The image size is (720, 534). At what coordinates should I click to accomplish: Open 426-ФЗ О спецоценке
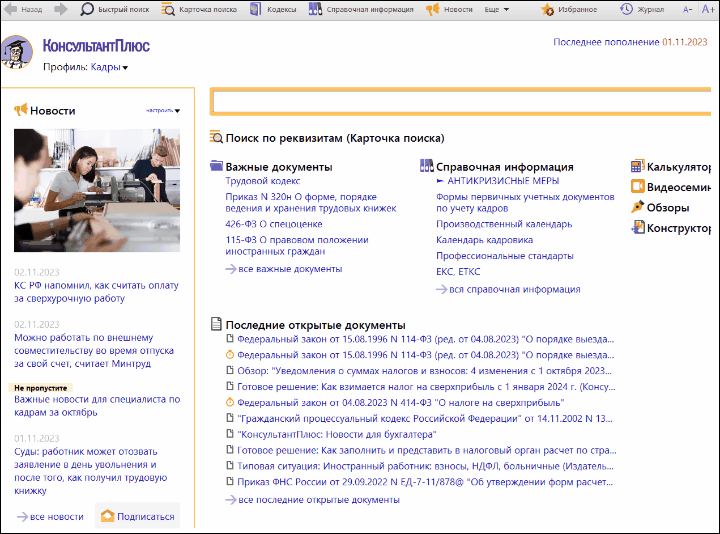274,224
